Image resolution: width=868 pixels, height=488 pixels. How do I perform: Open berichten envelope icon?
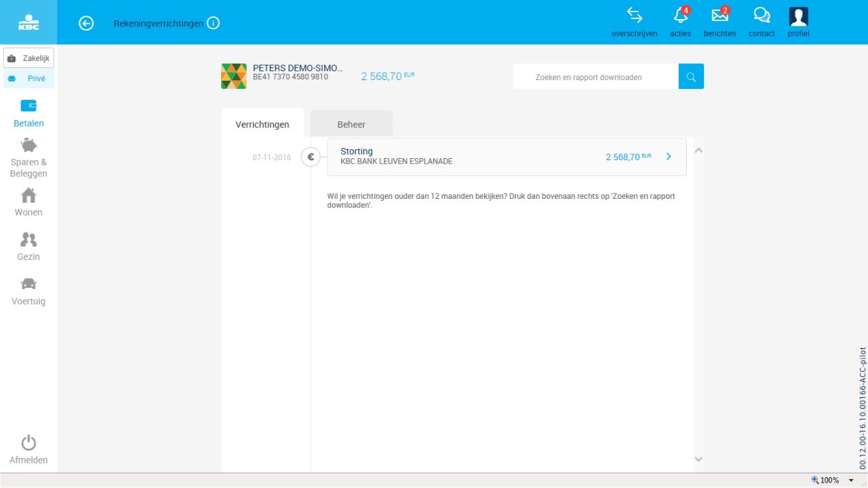point(719,16)
